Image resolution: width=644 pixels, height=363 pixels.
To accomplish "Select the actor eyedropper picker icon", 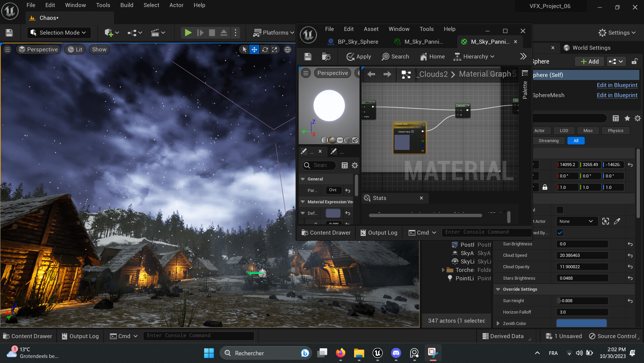I will coord(617,221).
